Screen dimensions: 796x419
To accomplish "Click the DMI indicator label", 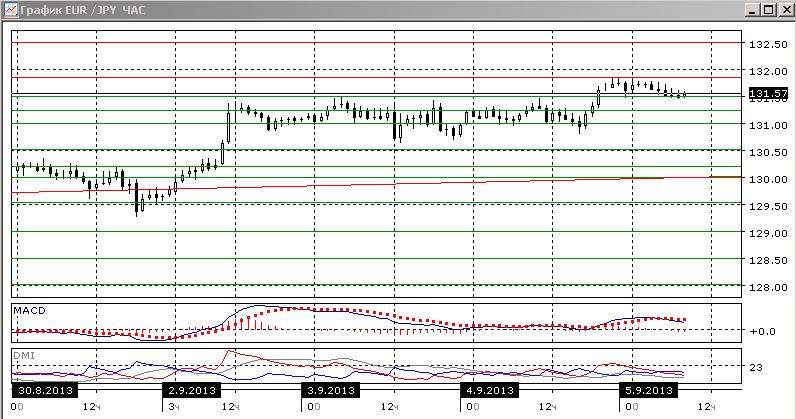I will pos(24,356).
